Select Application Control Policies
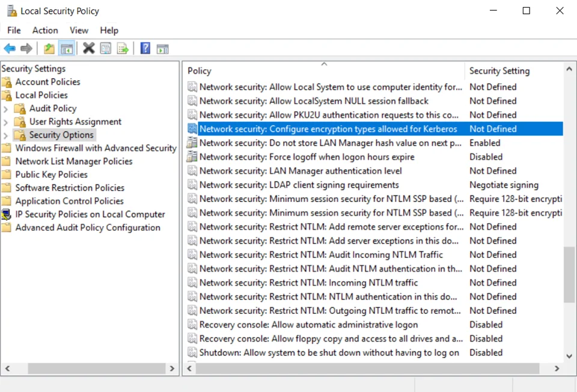This screenshot has height=392, width=577. click(x=70, y=201)
